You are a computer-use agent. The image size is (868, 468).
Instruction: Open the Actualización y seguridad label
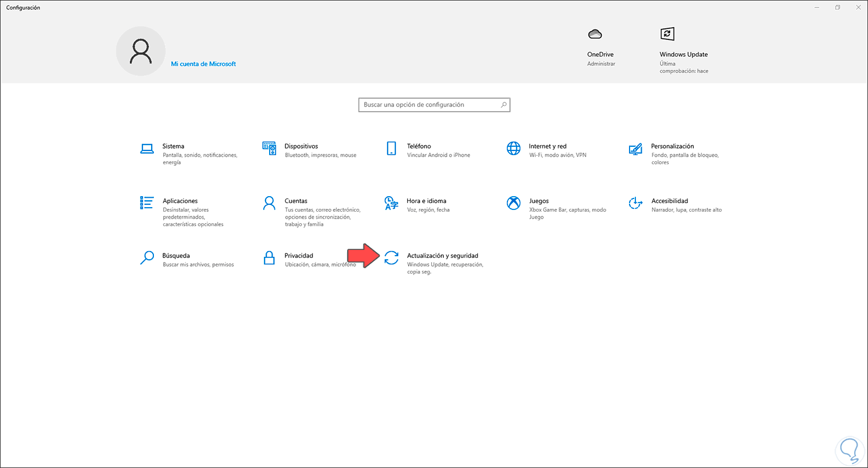click(x=443, y=256)
